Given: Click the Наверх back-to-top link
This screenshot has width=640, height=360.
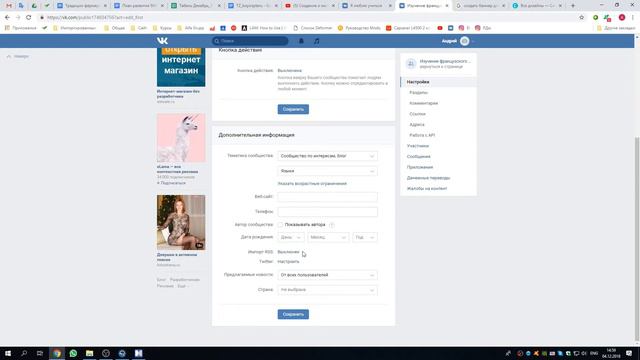Looking at the screenshot, I should tap(18, 56).
